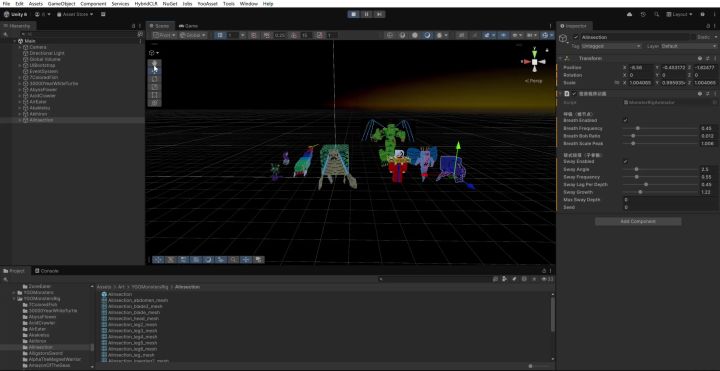720x371 pixels.
Task: Open the Tag dropdown showing Untagged
Action: tap(611, 46)
